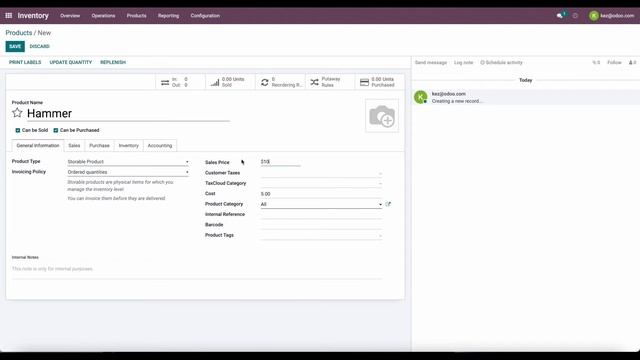Switch to the General Information tab
640x360 pixels.
38,146
